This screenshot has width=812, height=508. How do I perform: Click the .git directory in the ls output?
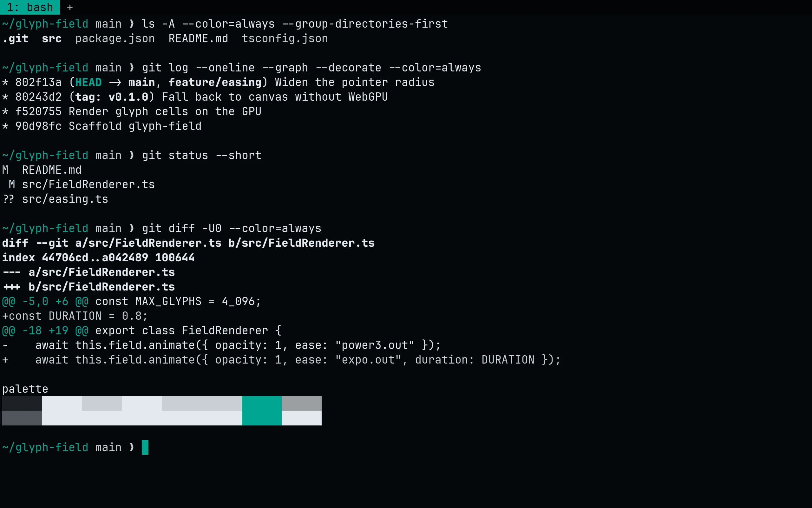tap(15, 39)
